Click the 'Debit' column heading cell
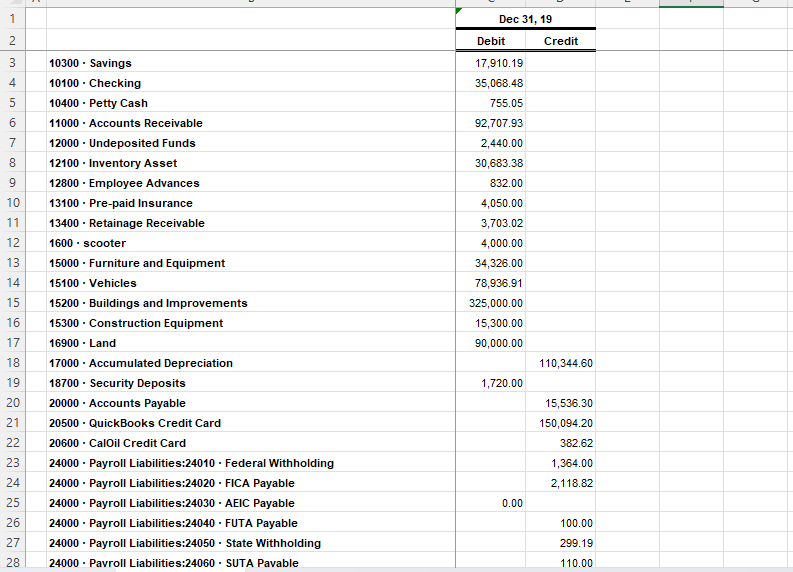 click(x=491, y=40)
